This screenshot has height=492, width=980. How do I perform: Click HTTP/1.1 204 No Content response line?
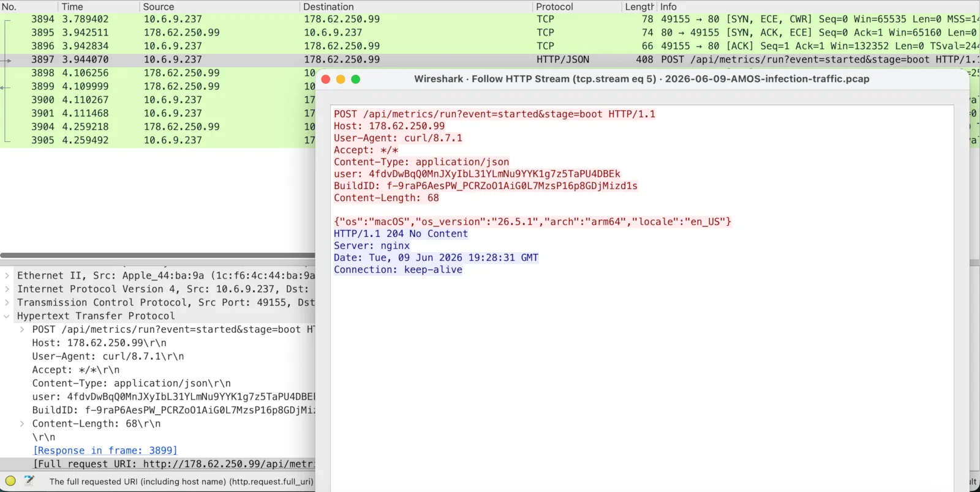401,234
